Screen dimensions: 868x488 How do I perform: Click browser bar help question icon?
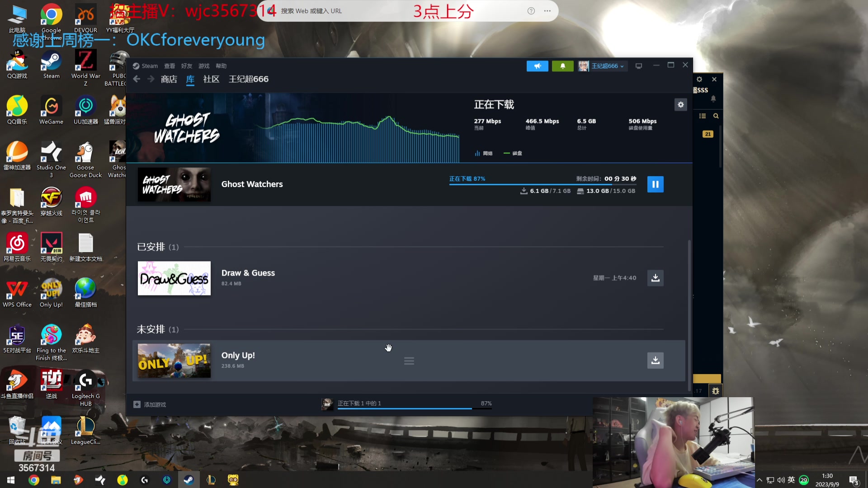tap(531, 11)
